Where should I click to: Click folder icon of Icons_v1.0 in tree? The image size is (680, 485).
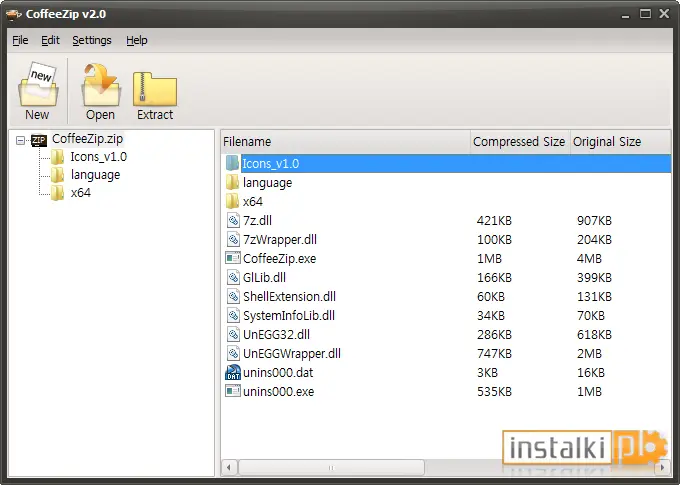pyautogui.click(x=57, y=157)
